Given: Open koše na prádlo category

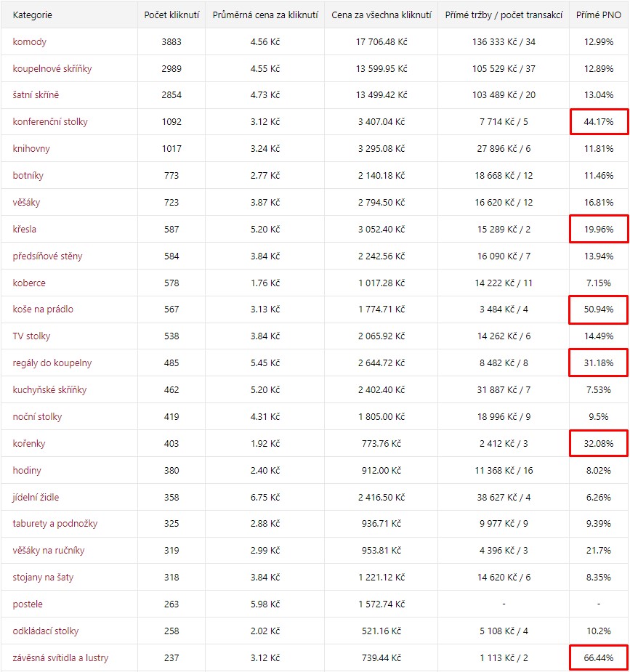Looking at the screenshot, I should tap(43, 309).
